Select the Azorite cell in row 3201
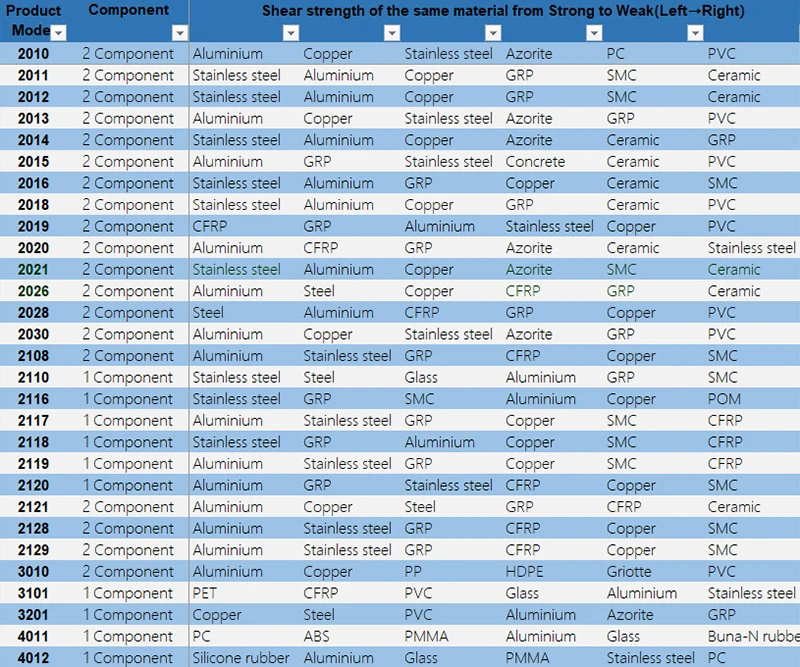Image resolution: width=800 pixels, height=667 pixels. pos(630,615)
